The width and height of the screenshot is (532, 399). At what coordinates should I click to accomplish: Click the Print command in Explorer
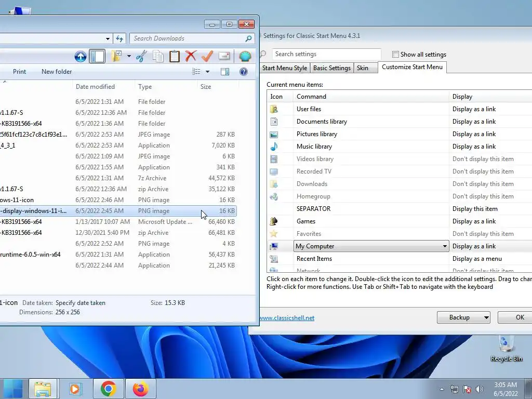click(x=19, y=72)
